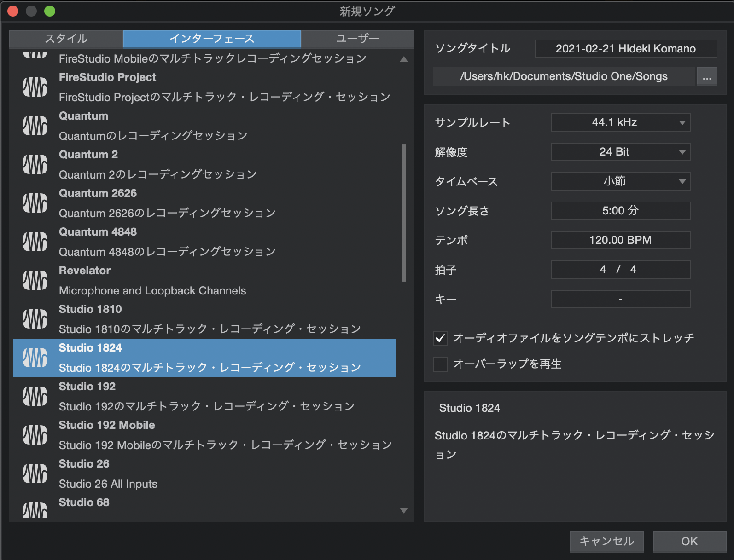Open the 解像度 24 Bit dropdown
734x560 pixels.
click(620, 152)
